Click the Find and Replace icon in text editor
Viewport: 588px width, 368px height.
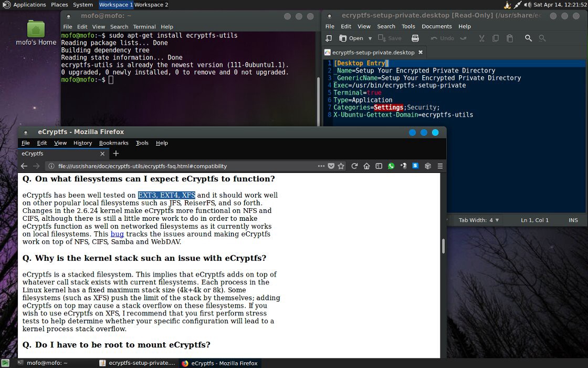point(542,38)
